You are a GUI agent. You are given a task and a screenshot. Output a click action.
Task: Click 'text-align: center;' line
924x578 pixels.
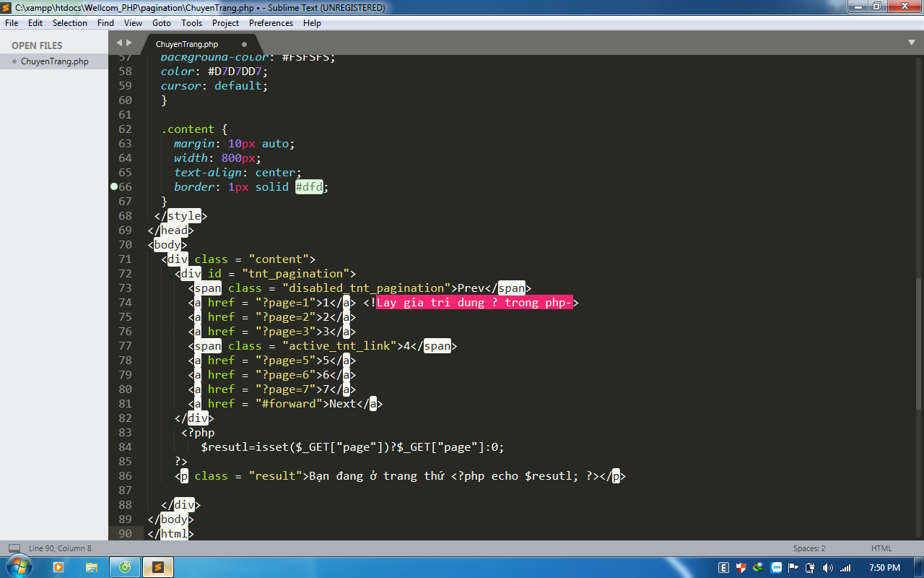tap(237, 173)
